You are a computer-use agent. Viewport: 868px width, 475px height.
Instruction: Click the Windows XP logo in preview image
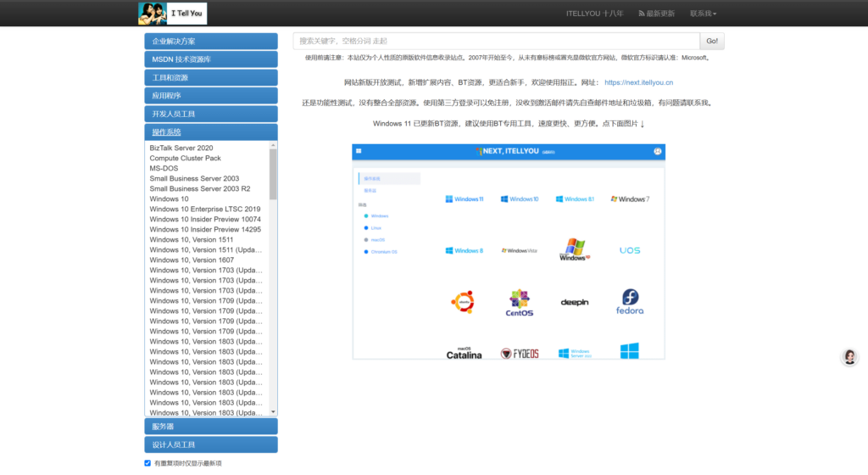[x=575, y=249]
